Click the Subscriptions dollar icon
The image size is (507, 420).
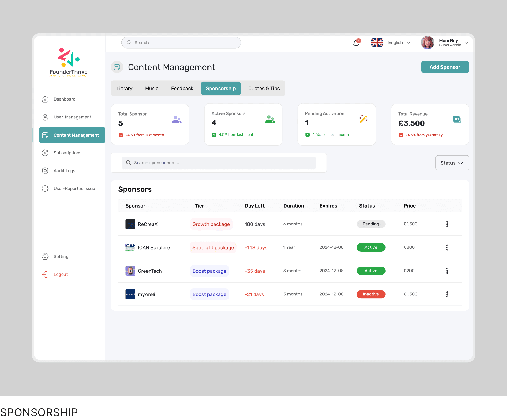[x=45, y=153]
